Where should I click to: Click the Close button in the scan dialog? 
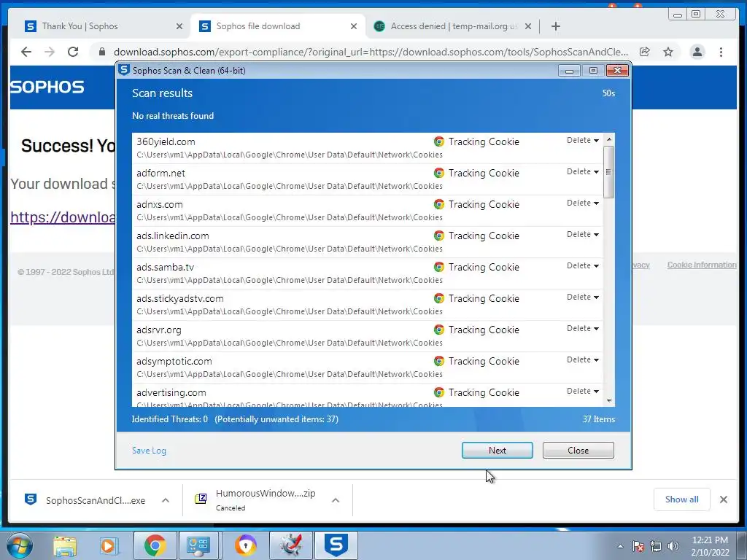point(578,451)
